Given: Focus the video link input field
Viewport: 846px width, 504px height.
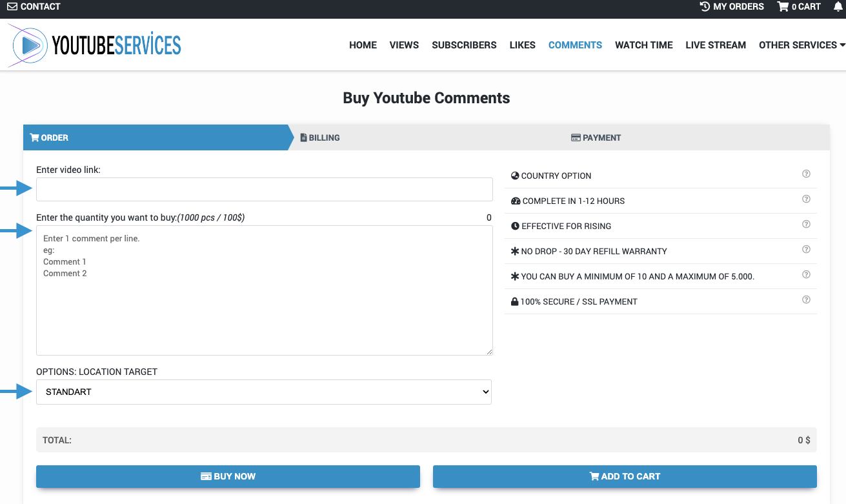Looking at the screenshot, I should pyautogui.click(x=264, y=190).
